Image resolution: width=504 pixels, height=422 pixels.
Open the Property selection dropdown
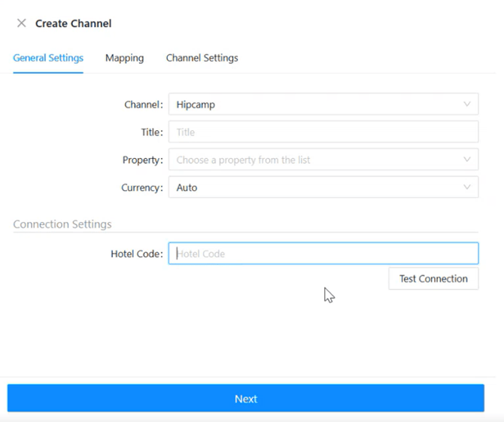(x=316, y=159)
